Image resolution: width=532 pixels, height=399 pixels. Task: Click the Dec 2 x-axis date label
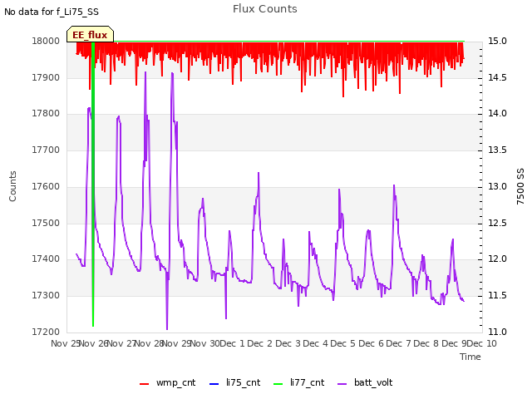pos(260,343)
